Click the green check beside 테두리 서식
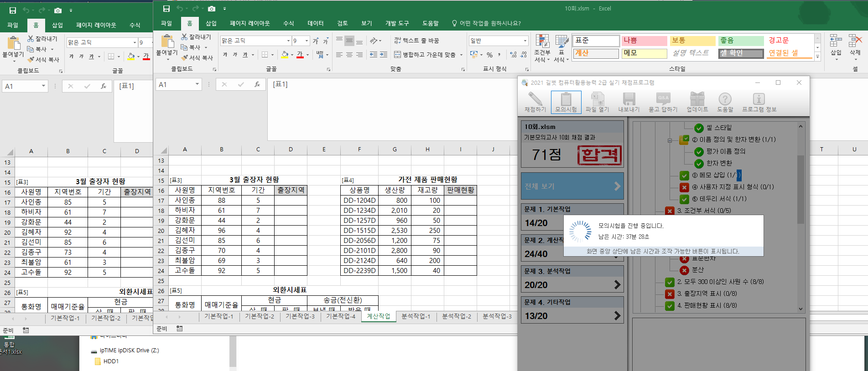Image resolution: width=868 pixels, height=371 pixels. click(x=684, y=199)
